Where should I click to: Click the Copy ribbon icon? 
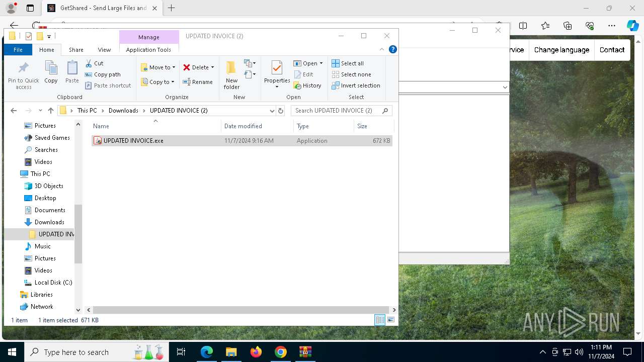(x=51, y=72)
